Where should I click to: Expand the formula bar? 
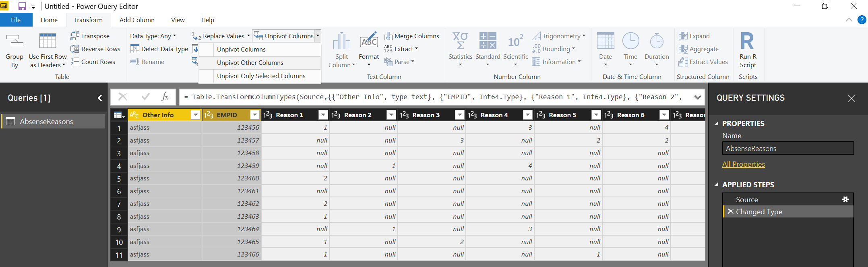(x=698, y=97)
